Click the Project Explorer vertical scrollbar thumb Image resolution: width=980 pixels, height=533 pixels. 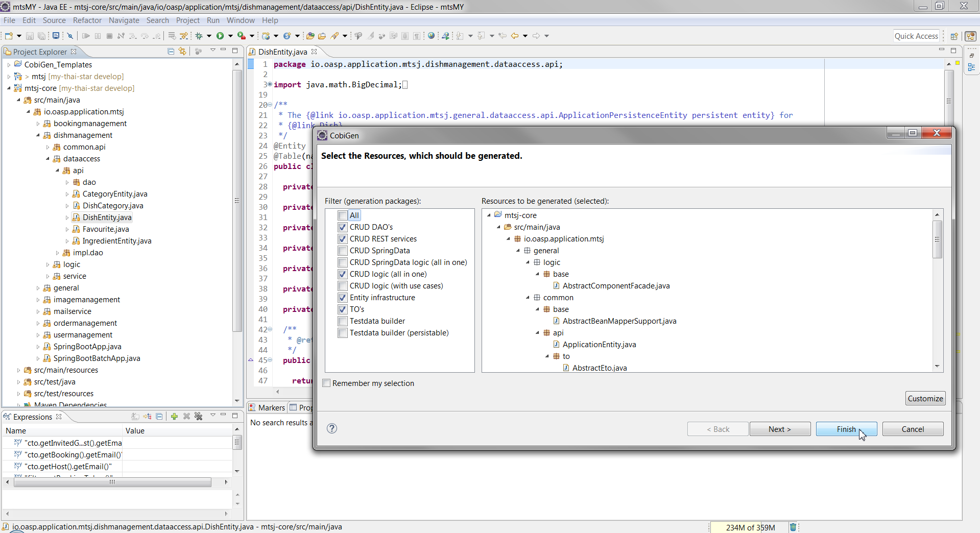click(237, 201)
